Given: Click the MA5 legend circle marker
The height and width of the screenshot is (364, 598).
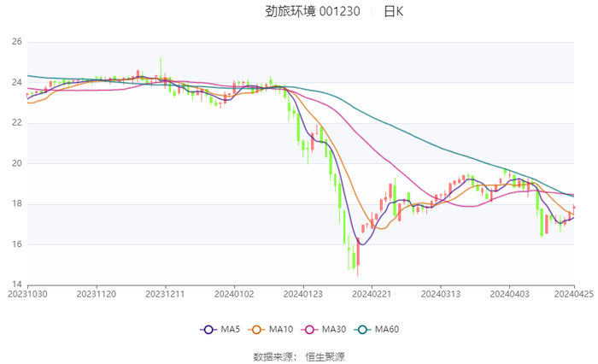Looking at the screenshot, I should (208, 330).
